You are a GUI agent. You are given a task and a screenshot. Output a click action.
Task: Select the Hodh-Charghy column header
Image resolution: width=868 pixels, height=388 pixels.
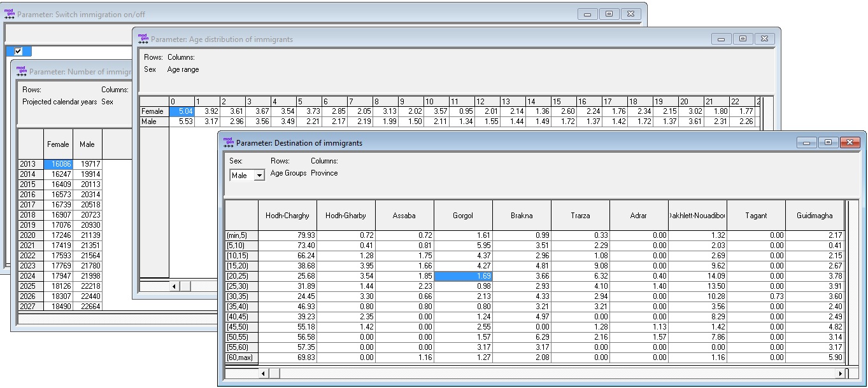(287, 216)
